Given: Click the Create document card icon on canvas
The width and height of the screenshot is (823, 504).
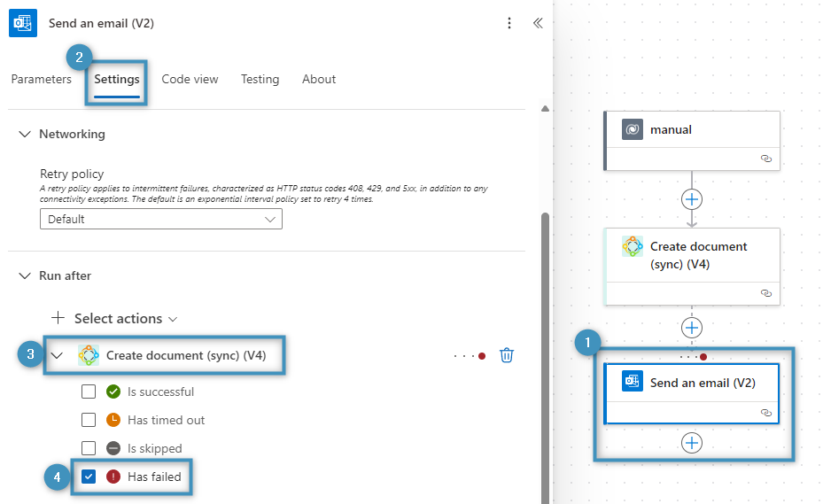Looking at the screenshot, I should click(633, 246).
